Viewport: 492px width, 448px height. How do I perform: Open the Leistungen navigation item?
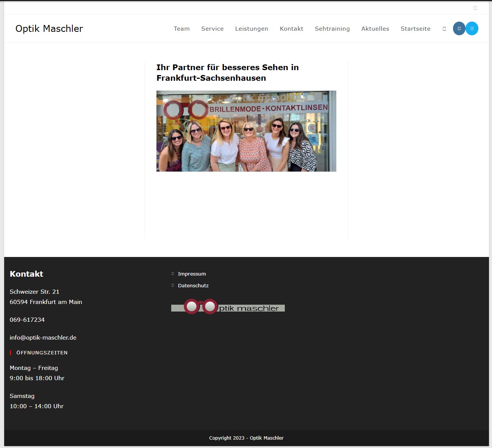[x=251, y=29]
